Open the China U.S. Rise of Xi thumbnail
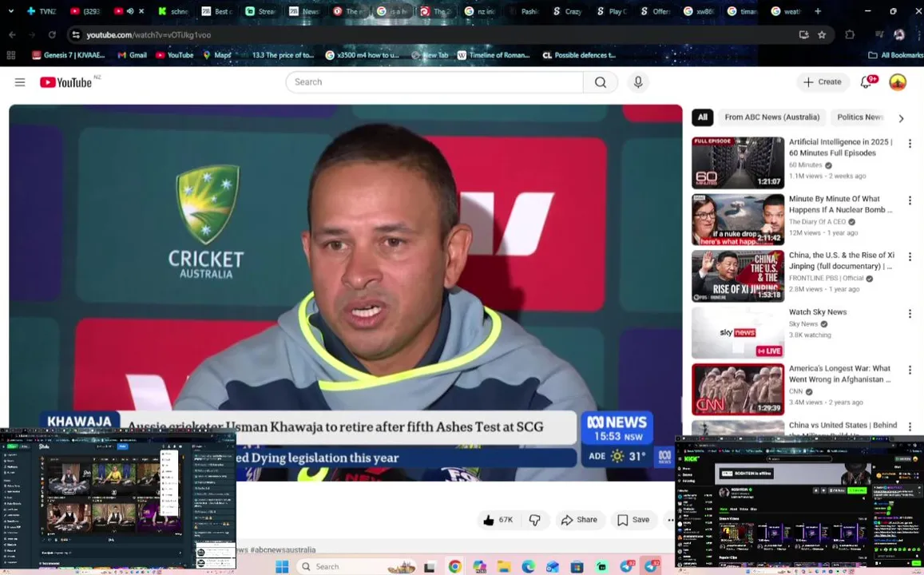 point(738,276)
